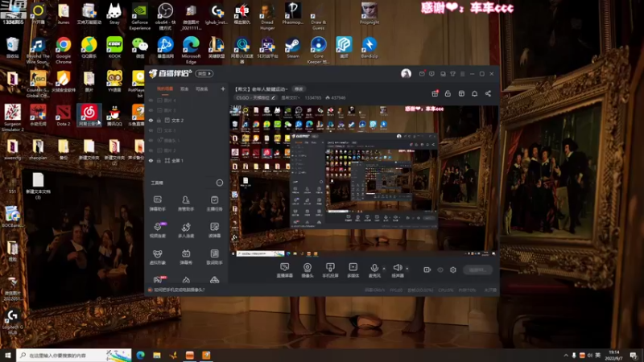The image size is (644, 362).
Task: Open the layout icon above preview
Action: (x=461, y=93)
